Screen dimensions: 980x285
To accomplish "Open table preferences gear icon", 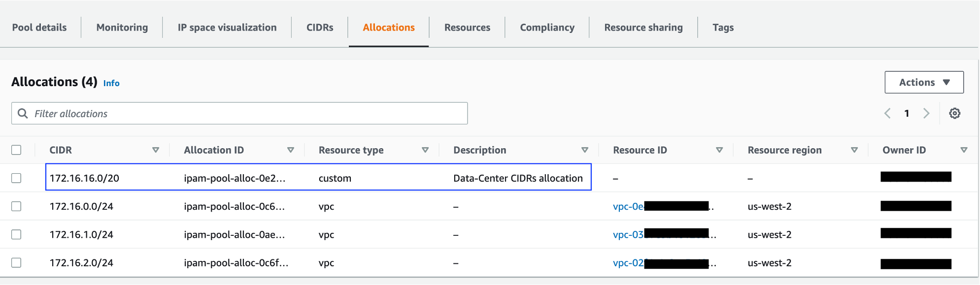I will [954, 114].
